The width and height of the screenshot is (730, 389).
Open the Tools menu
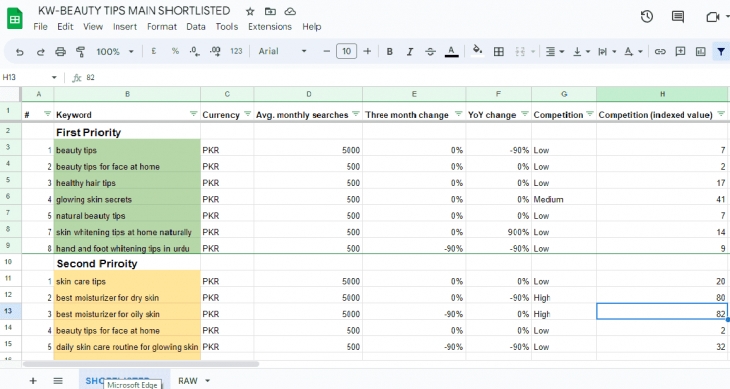click(227, 27)
